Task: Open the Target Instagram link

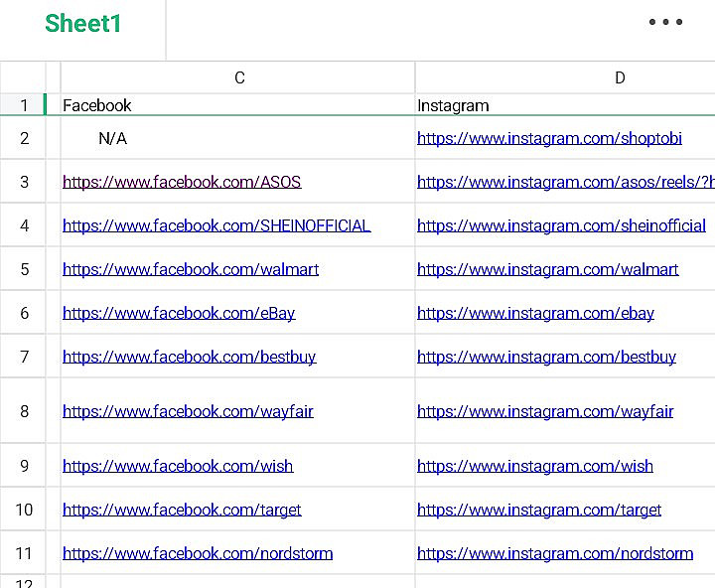Action: pyautogui.click(x=539, y=510)
